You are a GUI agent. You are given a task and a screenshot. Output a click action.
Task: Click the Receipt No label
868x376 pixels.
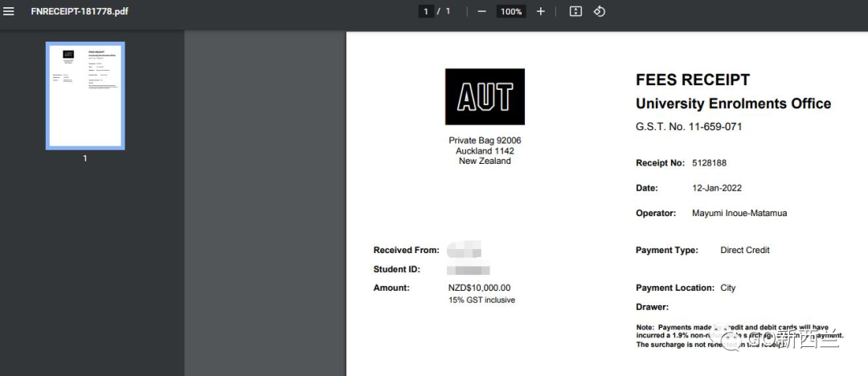click(661, 163)
